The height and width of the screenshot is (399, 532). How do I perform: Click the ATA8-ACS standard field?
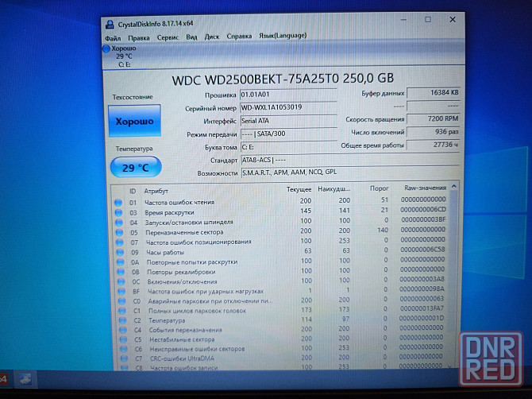[350, 160]
